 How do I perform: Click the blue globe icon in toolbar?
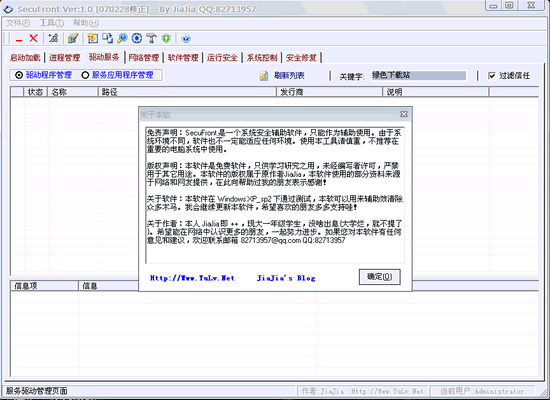click(x=186, y=38)
